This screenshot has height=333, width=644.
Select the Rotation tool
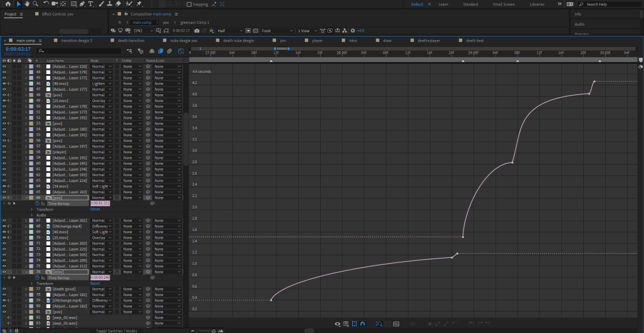click(x=46, y=4)
